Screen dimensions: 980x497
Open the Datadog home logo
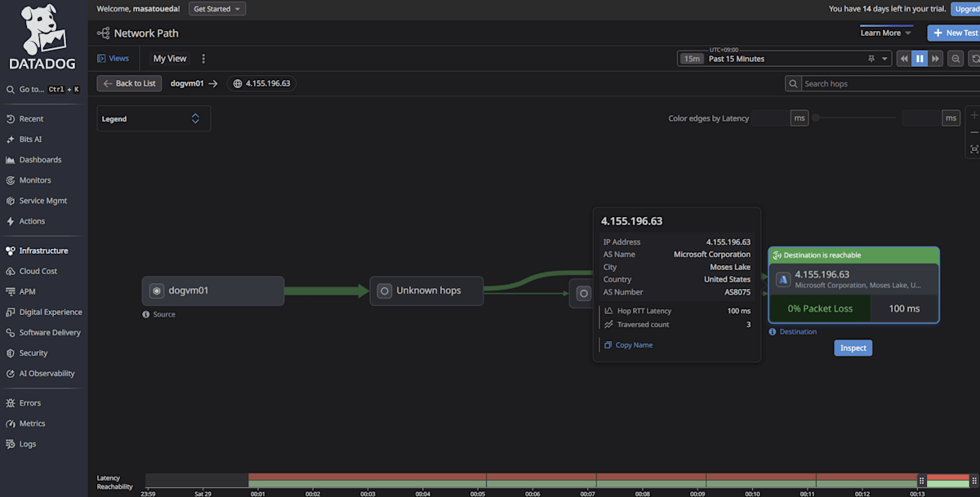point(43,37)
